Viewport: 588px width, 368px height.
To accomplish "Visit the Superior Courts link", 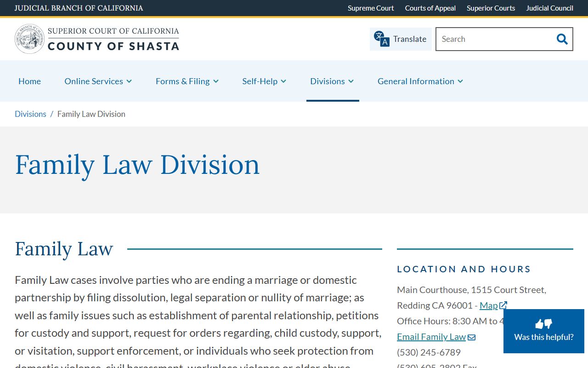I will point(491,8).
